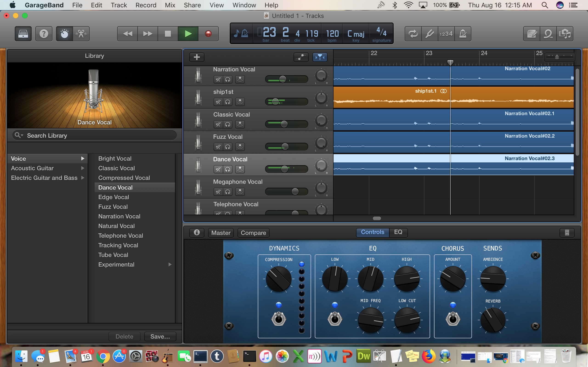
Task: Open the Notepad icon
Action: (x=532, y=34)
